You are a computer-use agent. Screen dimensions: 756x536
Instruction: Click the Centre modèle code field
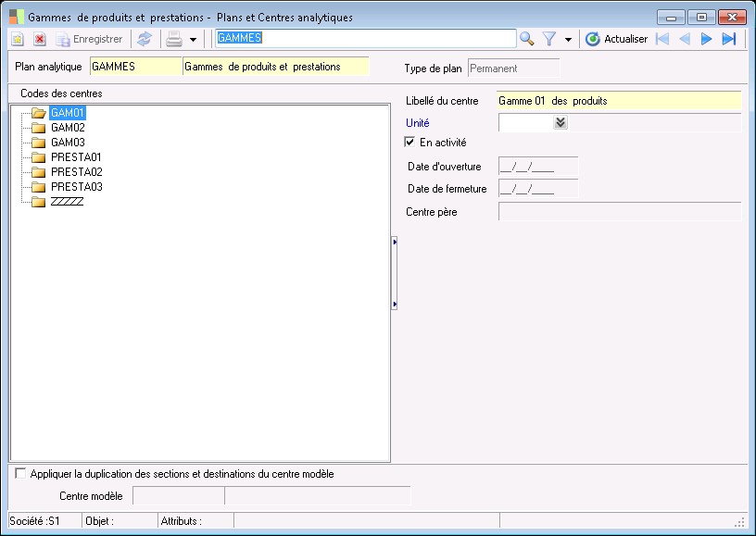tap(179, 495)
